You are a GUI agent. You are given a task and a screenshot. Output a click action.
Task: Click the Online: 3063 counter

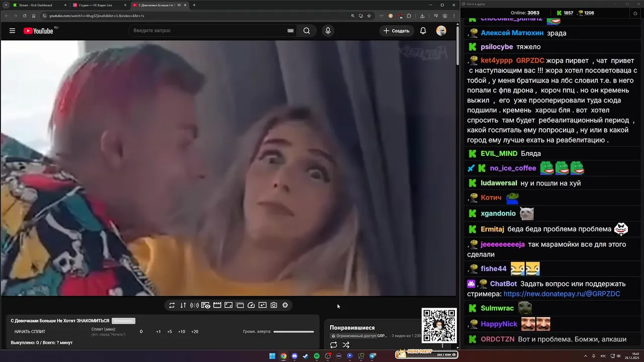525,13
